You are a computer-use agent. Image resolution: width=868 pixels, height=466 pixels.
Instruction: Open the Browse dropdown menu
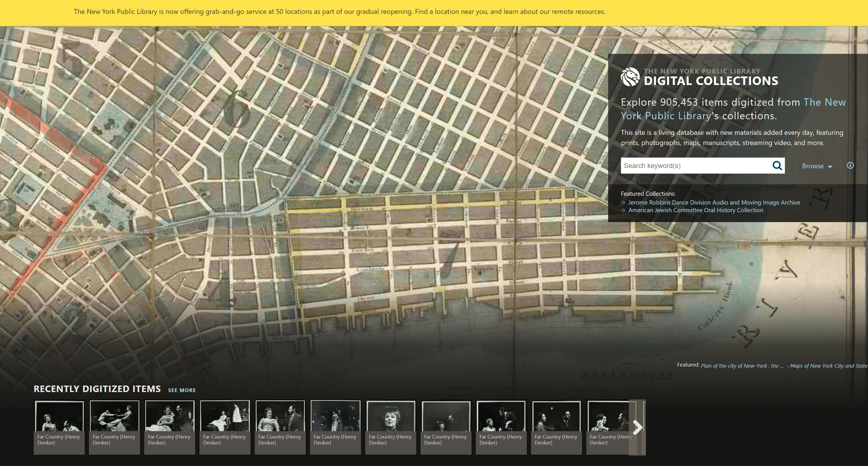pyautogui.click(x=817, y=166)
